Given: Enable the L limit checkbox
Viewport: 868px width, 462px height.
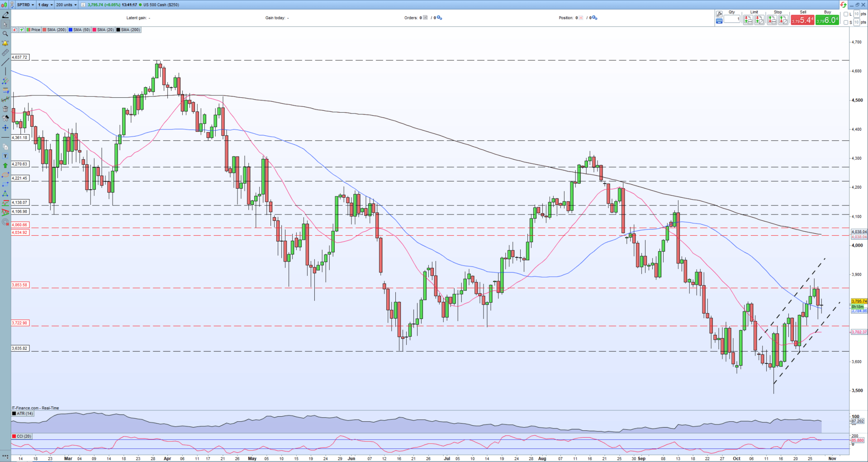Looking at the screenshot, I should [846, 14].
